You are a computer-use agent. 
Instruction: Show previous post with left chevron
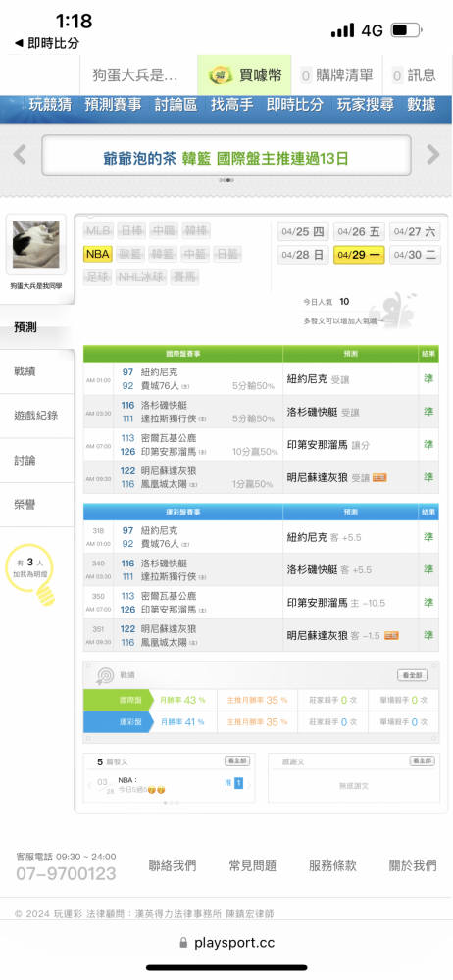click(x=89, y=785)
